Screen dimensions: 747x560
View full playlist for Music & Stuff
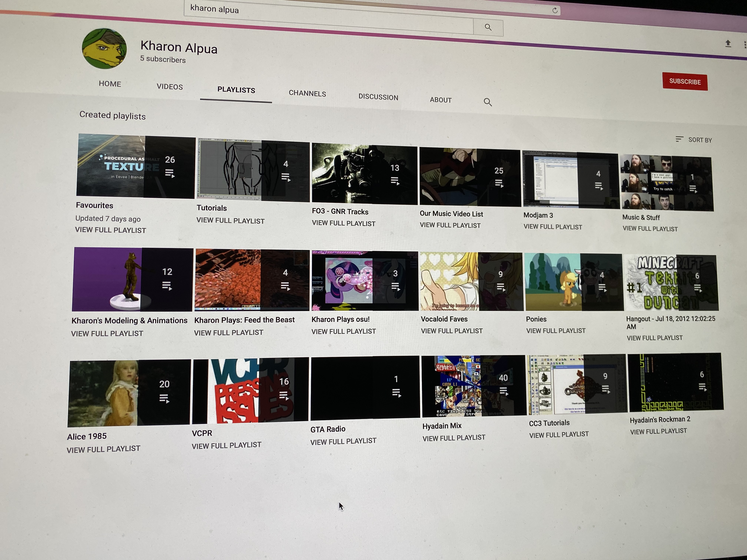click(650, 229)
